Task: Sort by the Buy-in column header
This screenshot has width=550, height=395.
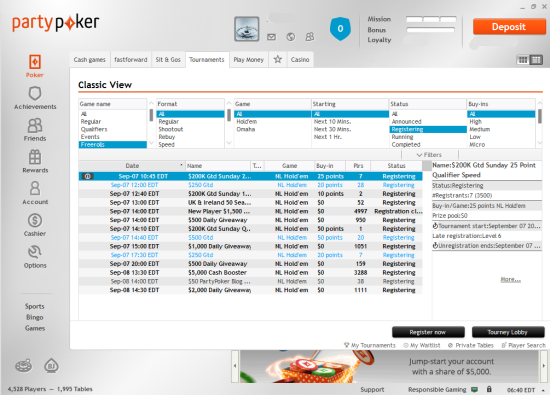Action: pos(330,166)
